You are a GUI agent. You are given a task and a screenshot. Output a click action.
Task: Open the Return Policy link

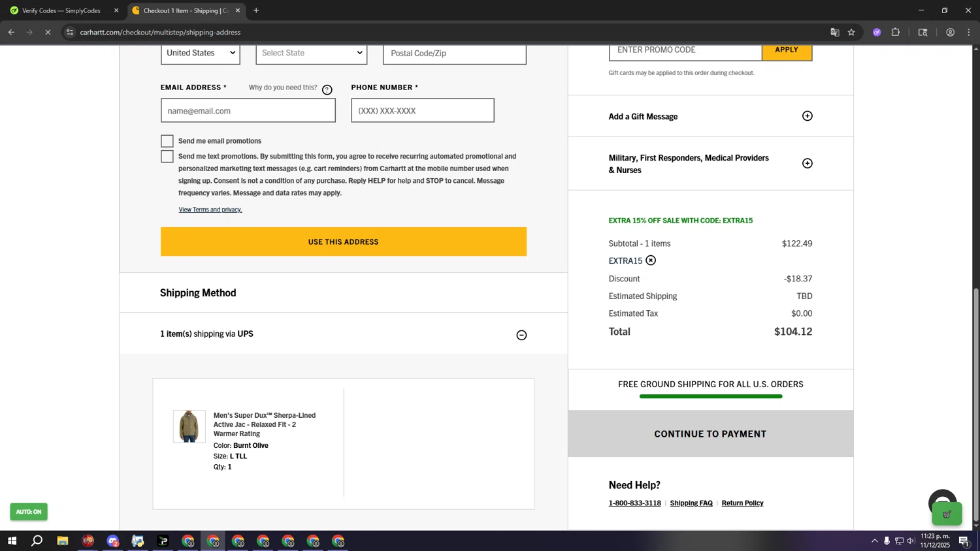[742, 503]
